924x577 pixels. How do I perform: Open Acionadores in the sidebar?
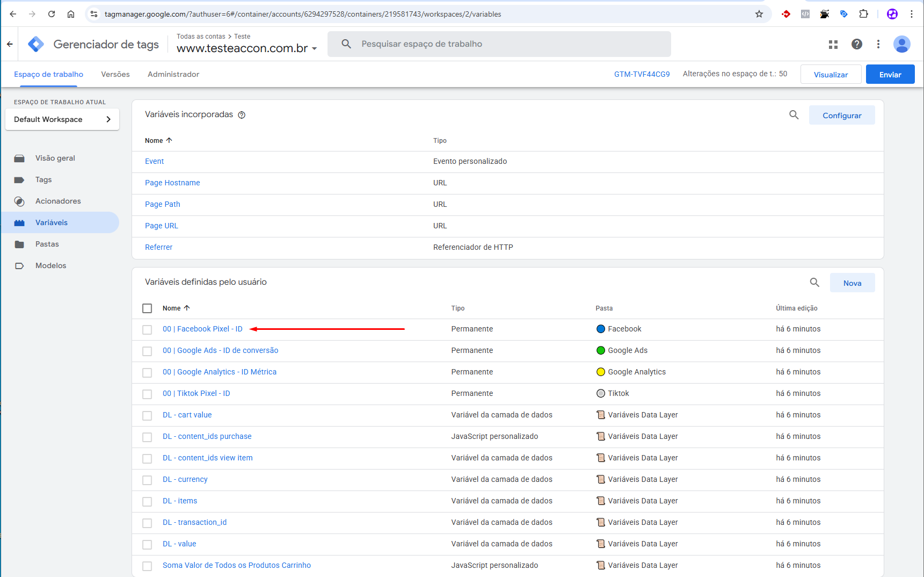pos(58,201)
